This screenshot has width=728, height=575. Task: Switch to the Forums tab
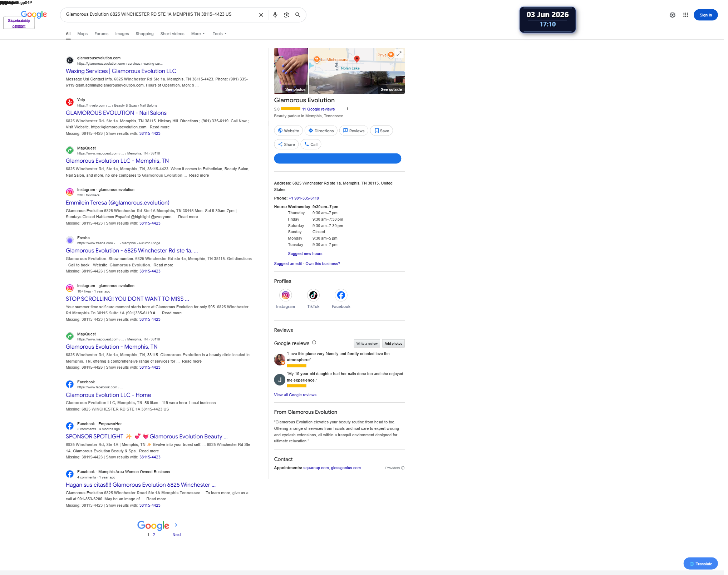pos(101,34)
